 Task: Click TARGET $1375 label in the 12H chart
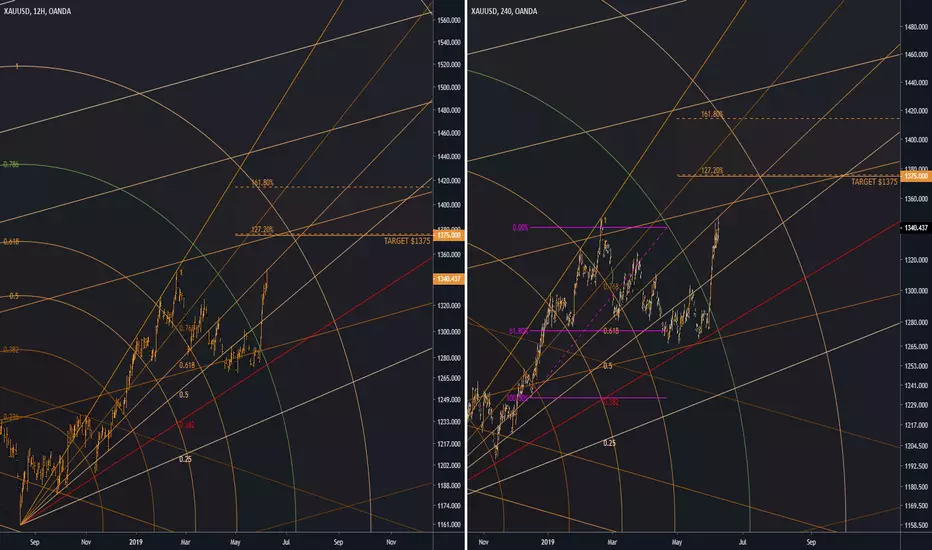(x=407, y=241)
